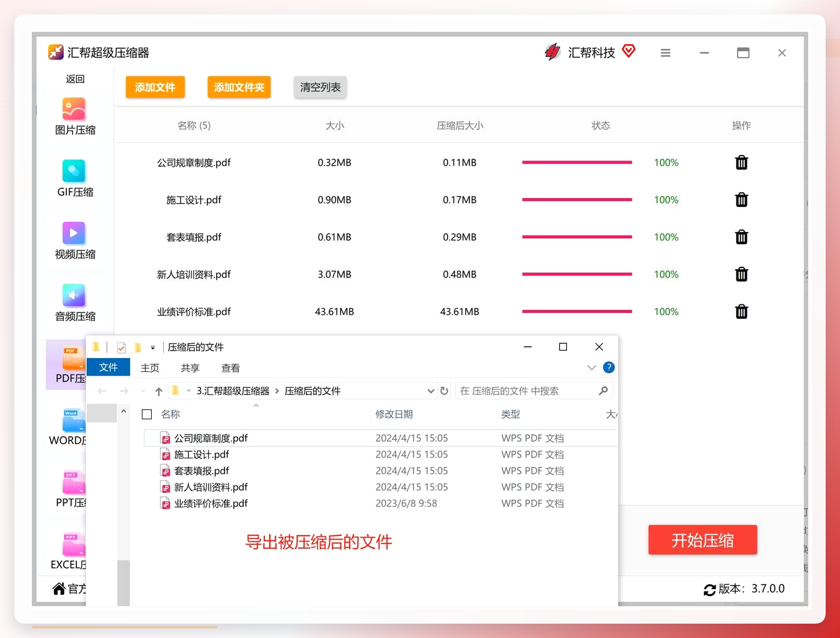Viewport: 840px width, 638px height.
Task: Open 图片压缩 in the sidebar
Action: coord(74,117)
